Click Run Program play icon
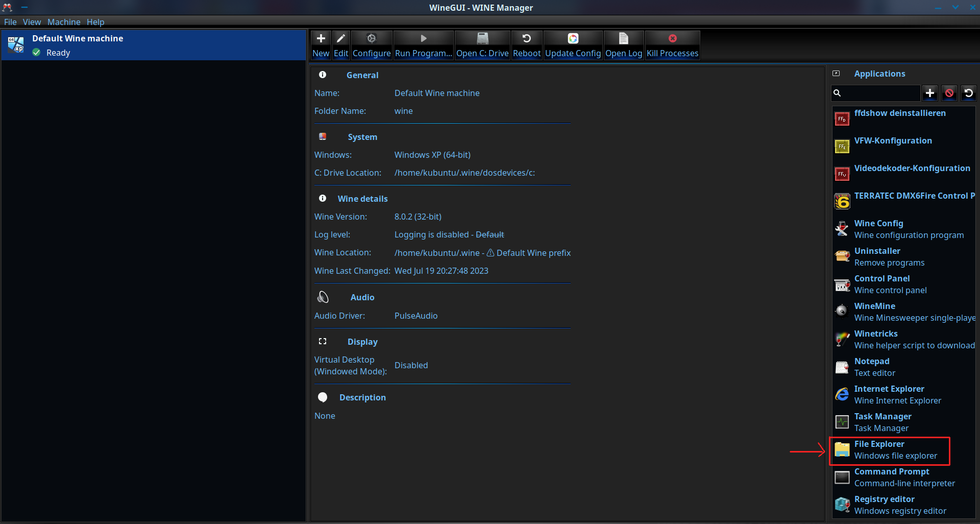The width and height of the screenshot is (980, 524). pos(423,38)
